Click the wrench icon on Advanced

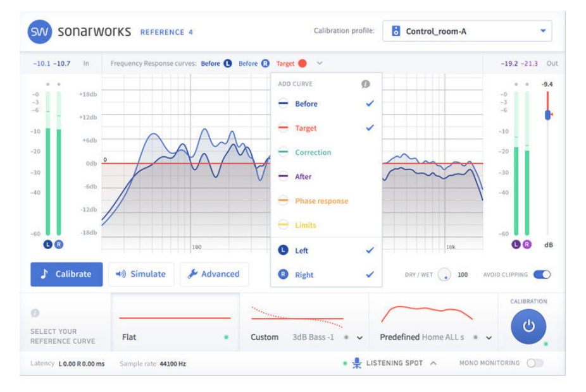click(x=192, y=274)
